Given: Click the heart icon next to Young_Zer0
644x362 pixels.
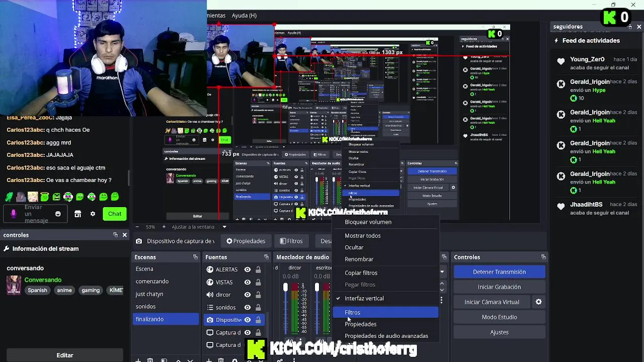Looking at the screenshot, I should click(x=561, y=61).
